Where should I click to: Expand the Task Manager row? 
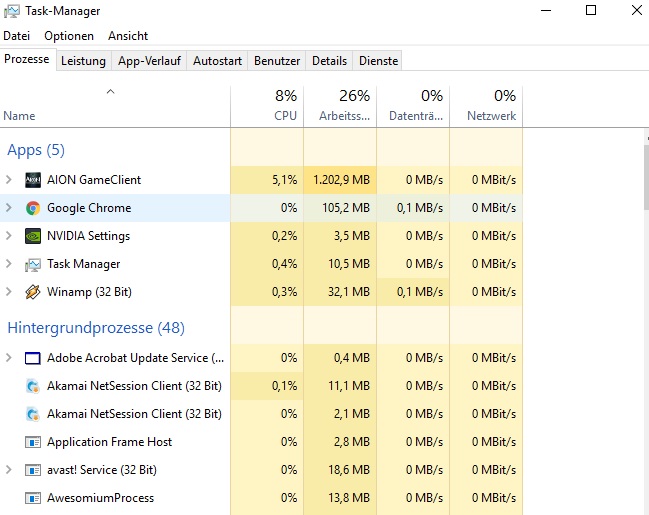(x=9, y=264)
